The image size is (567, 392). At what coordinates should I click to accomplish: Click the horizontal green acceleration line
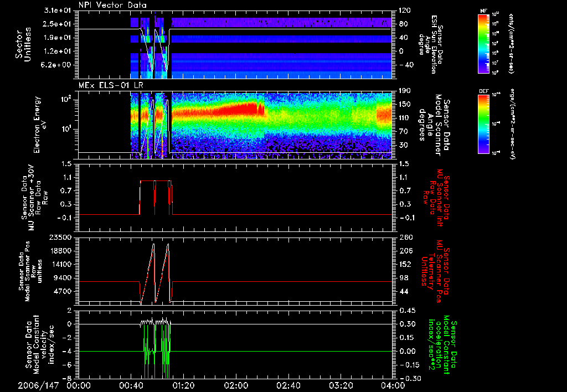277,351
